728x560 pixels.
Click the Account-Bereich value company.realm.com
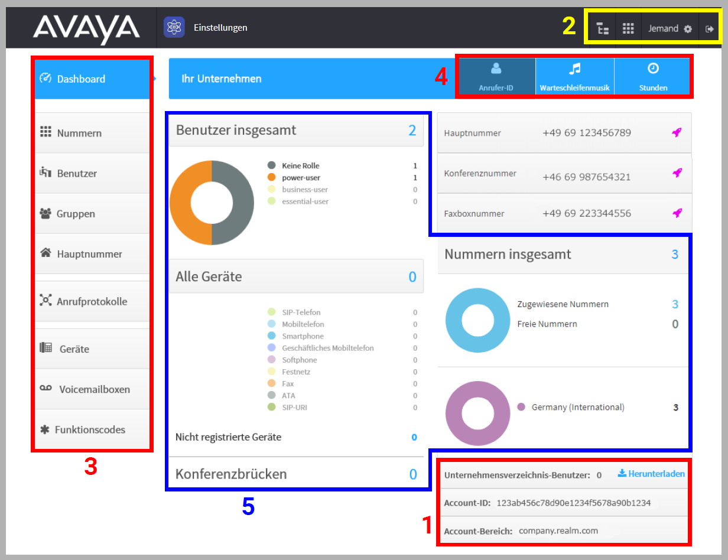coord(558,530)
